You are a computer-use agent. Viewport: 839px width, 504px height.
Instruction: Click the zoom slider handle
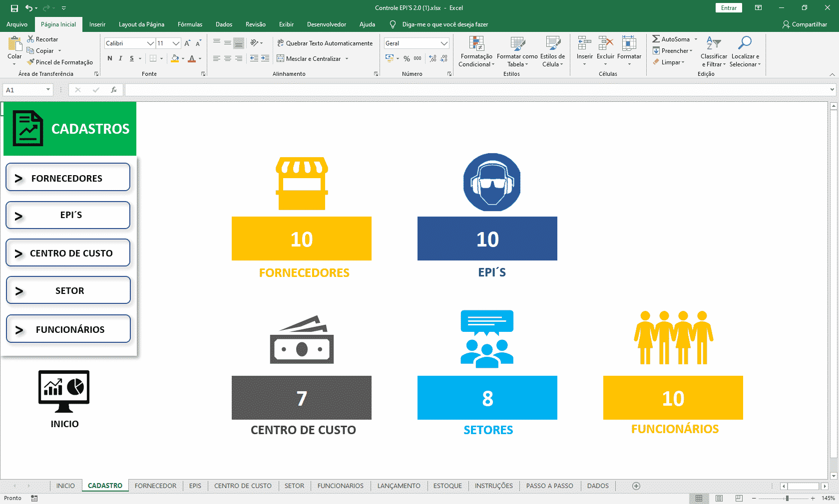coord(787,498)
